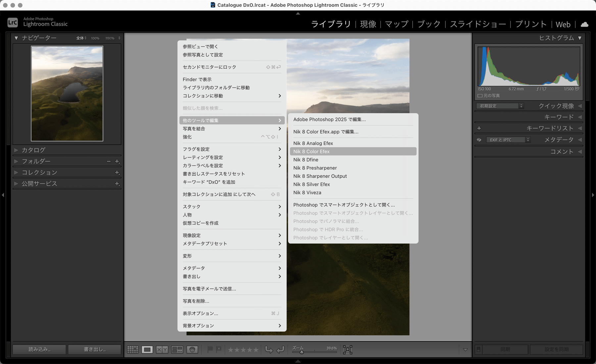
Task: Flag photo as picked
Action: pos(210,349)
